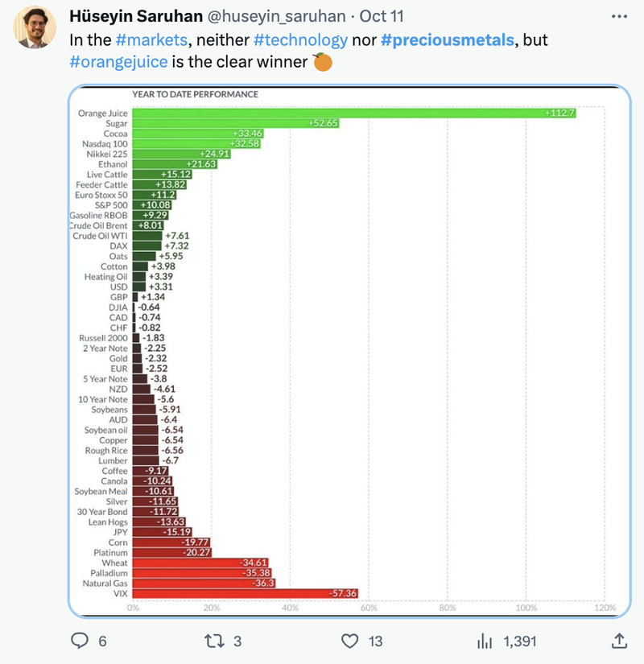Follow the #preciousmetals hashtag link
Viewport: 644px width, 664px height.
(x=448, y=39)
